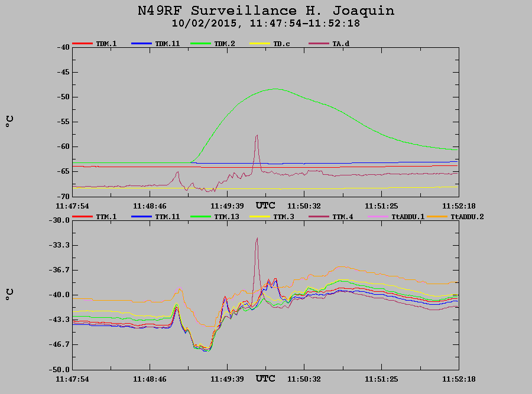Image resolution: width=532 pixels, height=394 pixels.
Task: Select the TD.c legend label
Action: tap(281, 44)
